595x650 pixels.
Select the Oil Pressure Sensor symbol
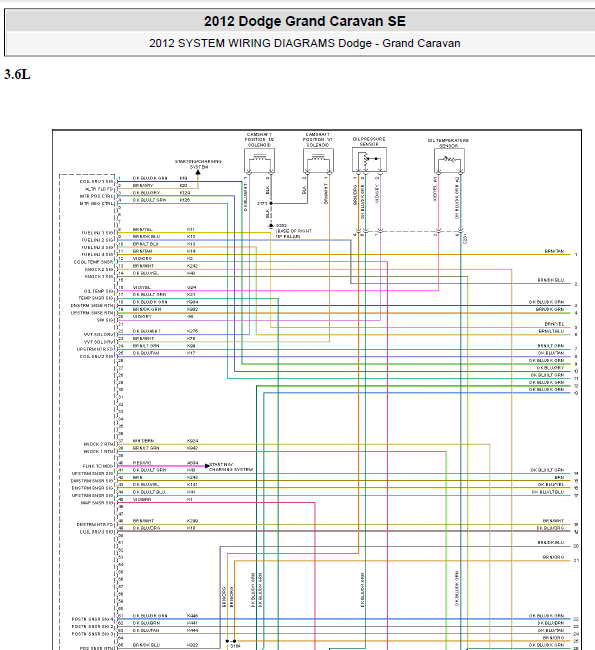click(x=369, y=160)
